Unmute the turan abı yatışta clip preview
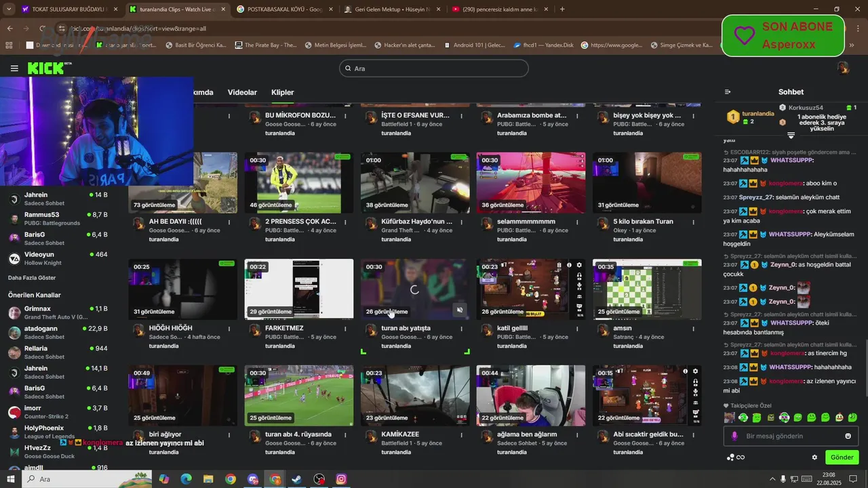Image resolution: width=868 pixels, height=488 pixels. (x=459, y=310)
